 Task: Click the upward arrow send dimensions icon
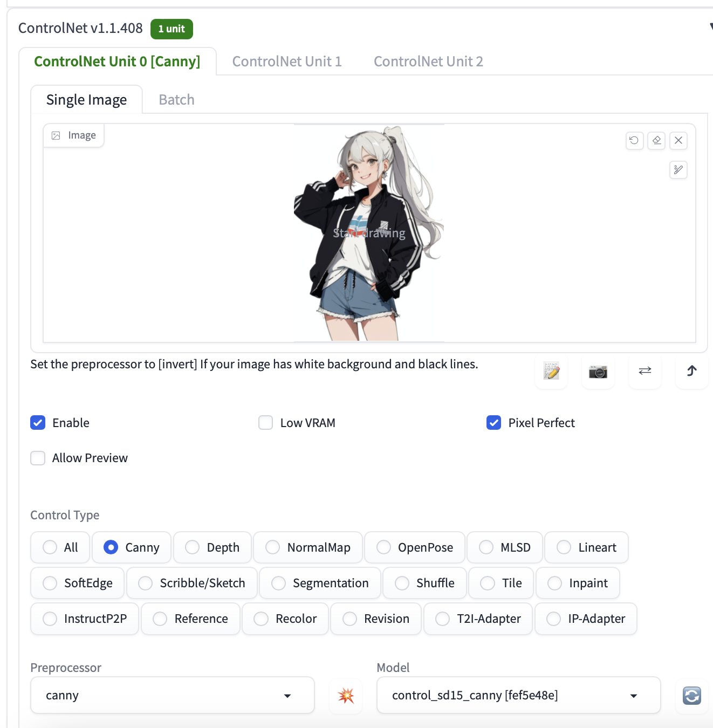(691, 371)
